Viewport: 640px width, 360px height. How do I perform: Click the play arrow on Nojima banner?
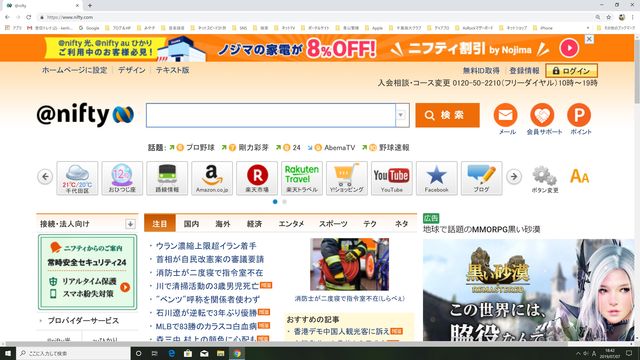[569, 48]
